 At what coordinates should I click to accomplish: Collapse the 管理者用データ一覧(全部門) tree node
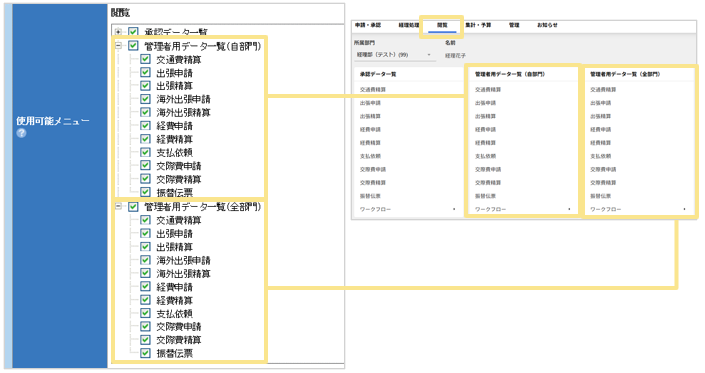118,206
